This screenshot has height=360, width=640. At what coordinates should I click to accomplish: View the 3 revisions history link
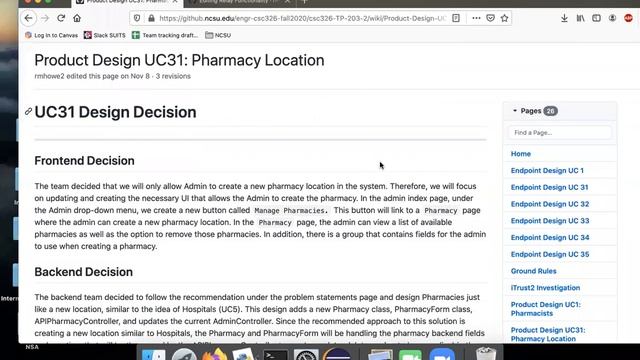coord(173,76)
